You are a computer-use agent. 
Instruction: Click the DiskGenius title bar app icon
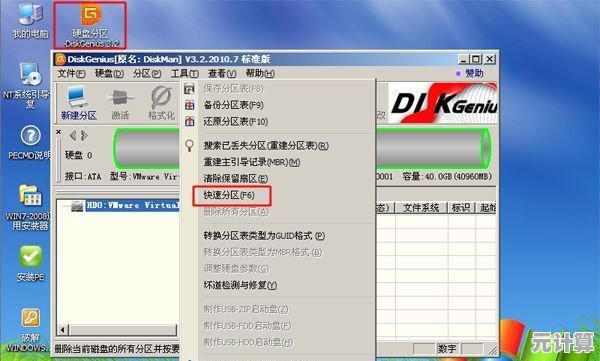(x=60, y=59)
